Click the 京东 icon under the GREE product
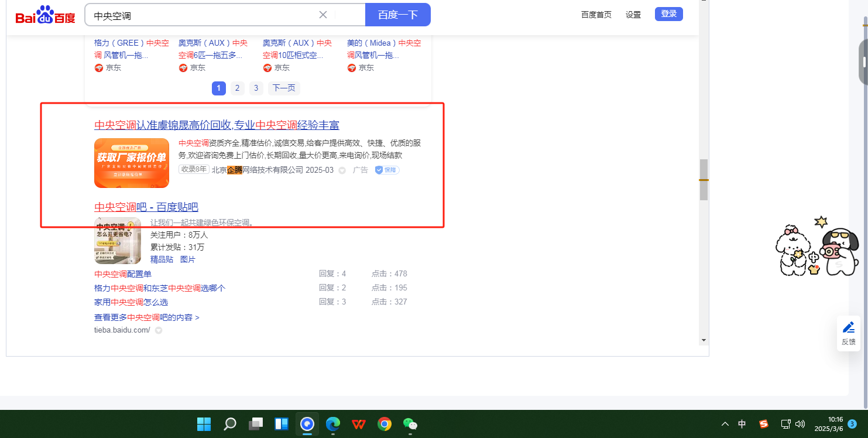This screenshot has height=438, width=868. point(99,68)
